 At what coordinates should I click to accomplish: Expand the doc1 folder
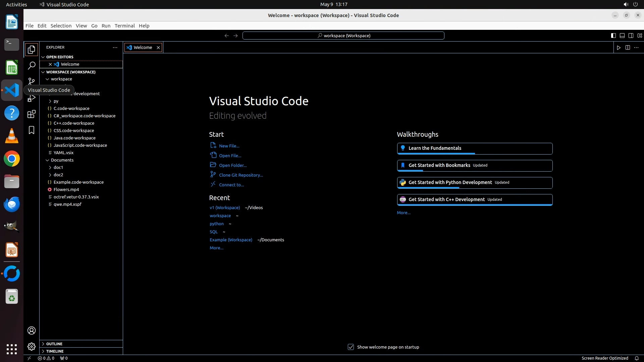point(58,167)
